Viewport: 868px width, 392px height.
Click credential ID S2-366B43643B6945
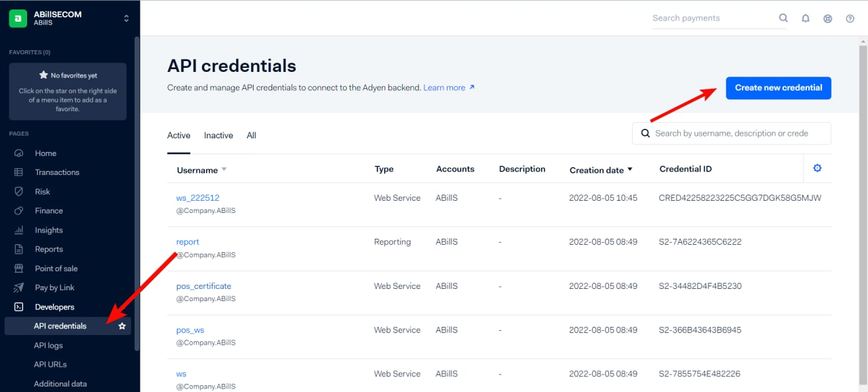(x=700, y=330)
